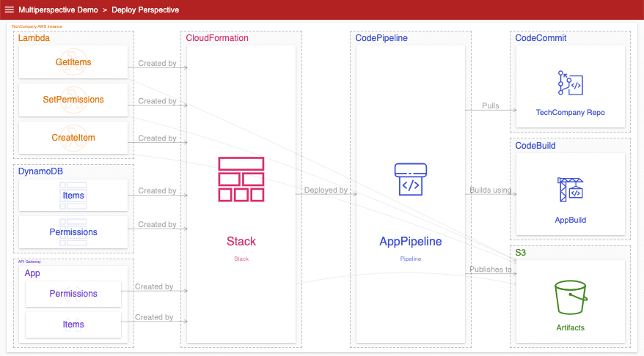
Task: Click the DynamoDB group title
Action: (40, 171)
